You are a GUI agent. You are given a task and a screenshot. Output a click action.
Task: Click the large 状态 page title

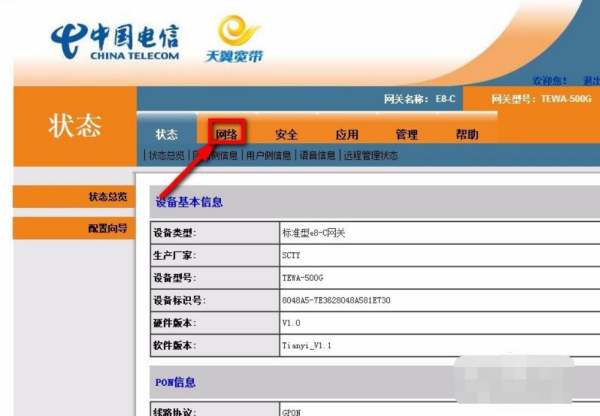[75, 126]
